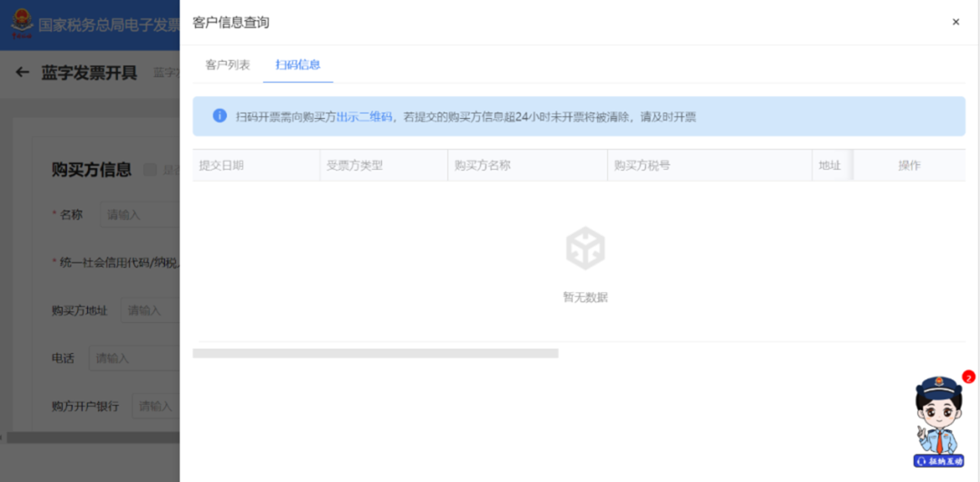Click the red notification badge showing 2
This screenshot has height=482, width=980.
coord(968,377)
